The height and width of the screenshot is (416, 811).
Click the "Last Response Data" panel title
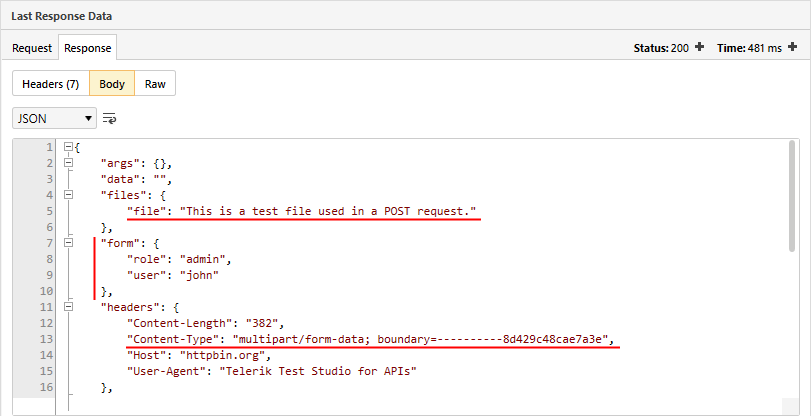[62, 16]
